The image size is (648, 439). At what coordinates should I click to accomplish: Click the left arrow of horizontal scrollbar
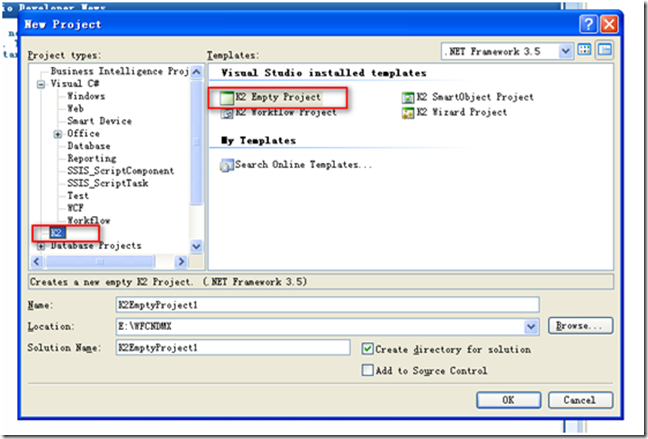click(x=37, y=261)
